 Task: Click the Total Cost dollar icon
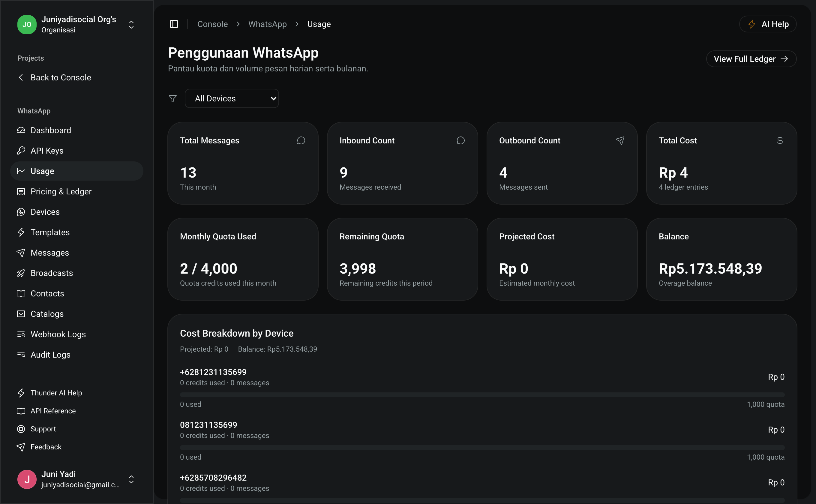780,141
